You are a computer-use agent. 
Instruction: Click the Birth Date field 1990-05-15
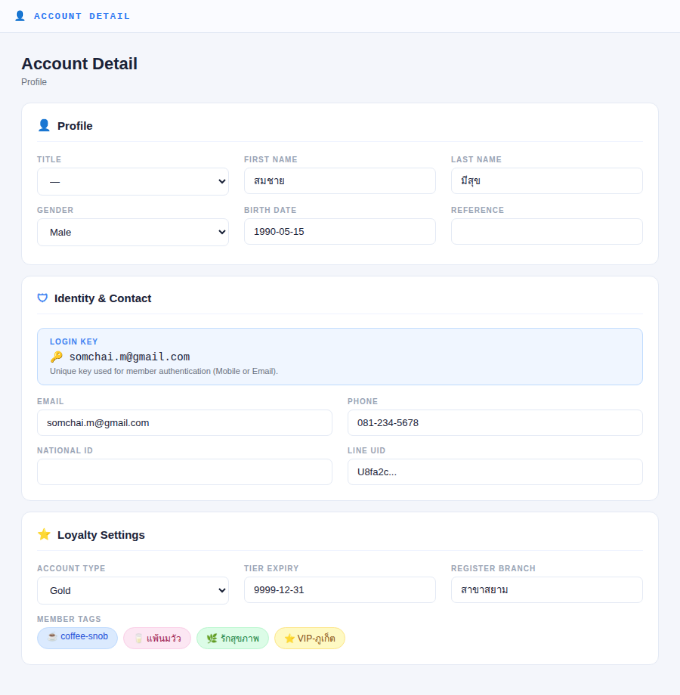[x=340, y=231]
